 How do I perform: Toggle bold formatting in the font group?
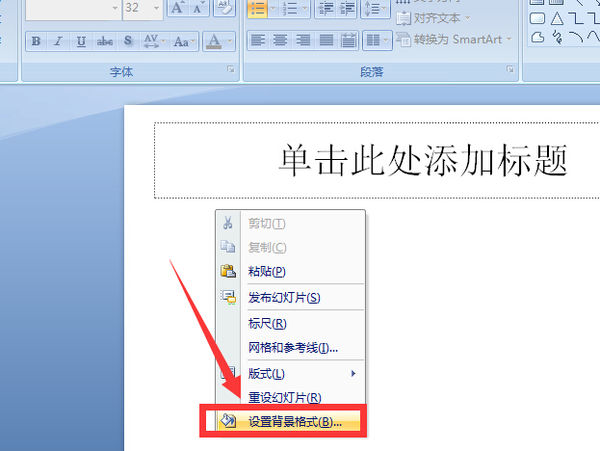(x=36, y=42)
